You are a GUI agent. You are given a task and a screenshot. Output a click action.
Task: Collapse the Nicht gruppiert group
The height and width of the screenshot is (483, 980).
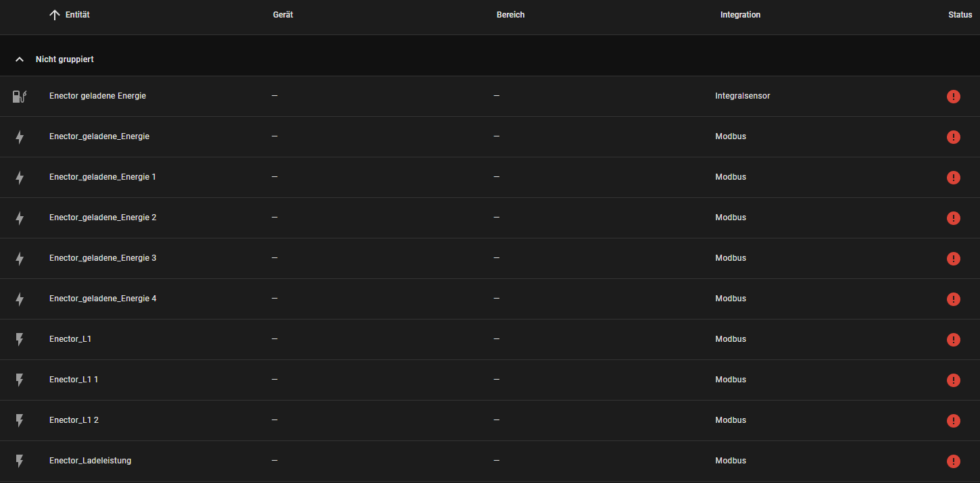coord(20,59)
